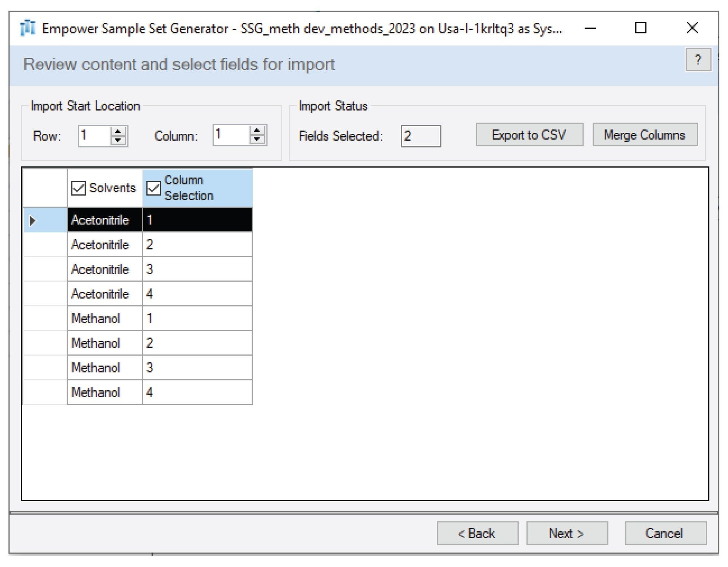Increment the Row spinner up arrow
Screen dimensions: 728x567
tap(118, 132)
